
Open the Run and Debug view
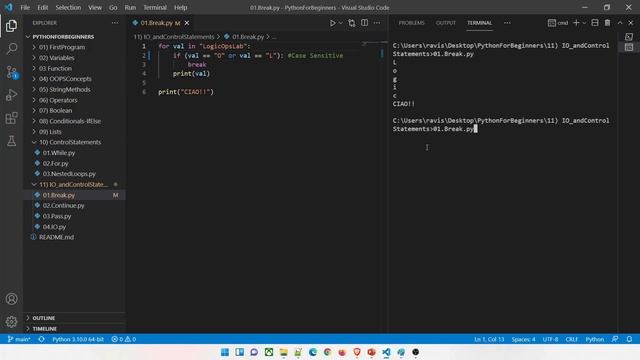click(x=11, y=95)
